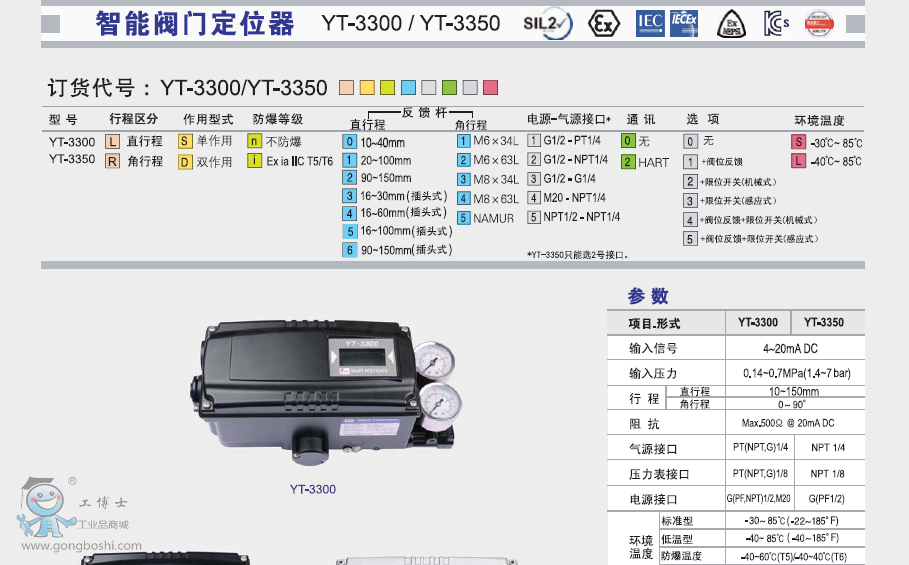
Task: Click the upper pressure gauge on the positioner
Action: coord(434,361)
